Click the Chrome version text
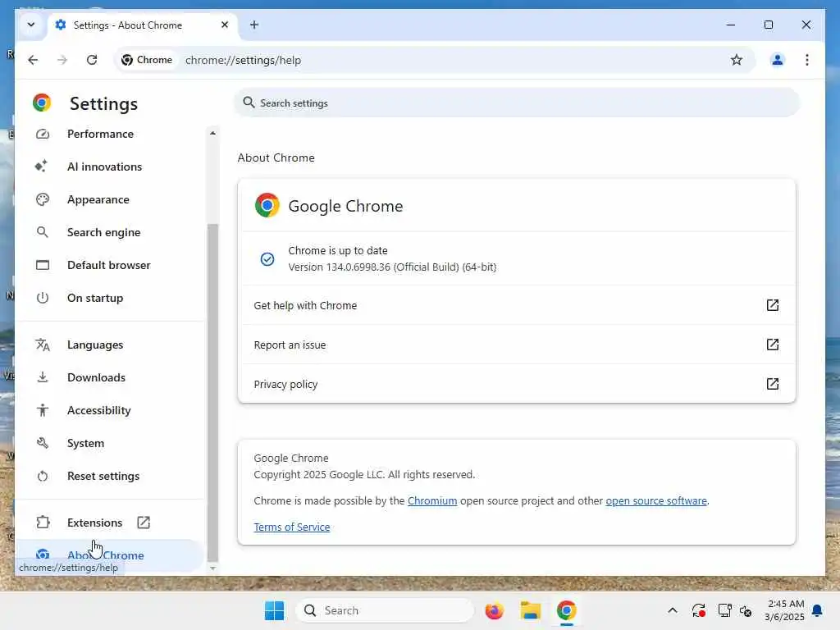This screenshot has height=630, width=840. click(392, 267)
